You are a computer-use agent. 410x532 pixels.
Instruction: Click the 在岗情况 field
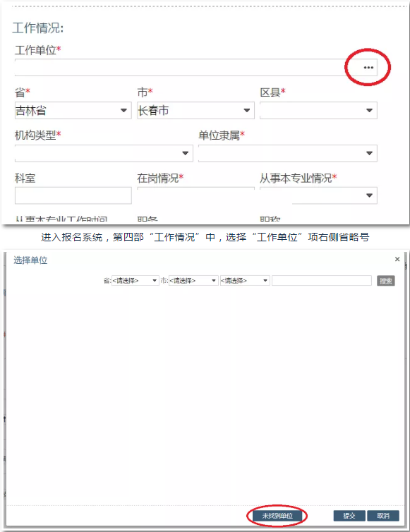pos(196,195)
